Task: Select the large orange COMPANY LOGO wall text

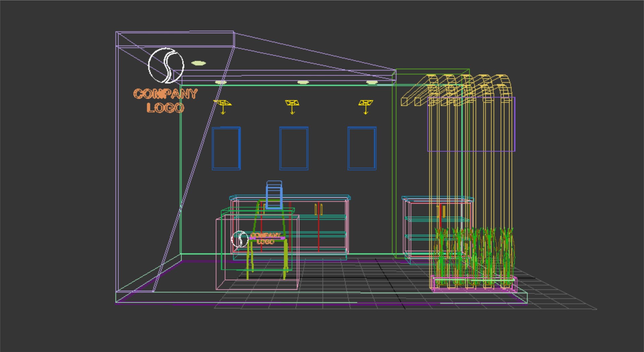Action: (x=165, y=100)
